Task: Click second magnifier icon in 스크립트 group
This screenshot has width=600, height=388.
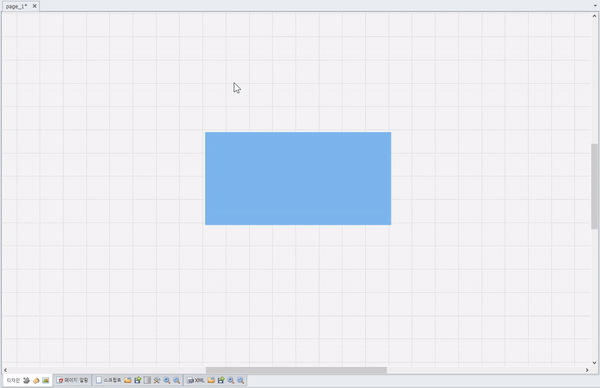Action: [176, 380]
